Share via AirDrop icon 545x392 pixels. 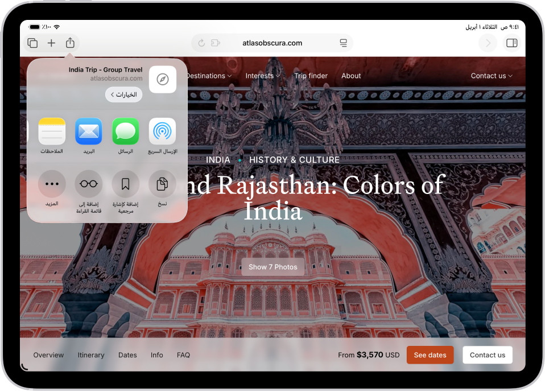click(x=162, y=131)
